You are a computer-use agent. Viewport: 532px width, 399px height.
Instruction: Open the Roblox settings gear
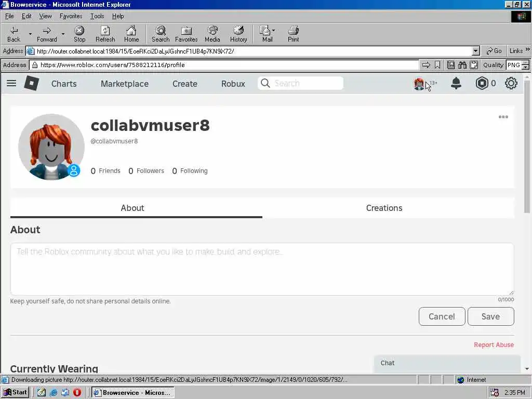511,83
